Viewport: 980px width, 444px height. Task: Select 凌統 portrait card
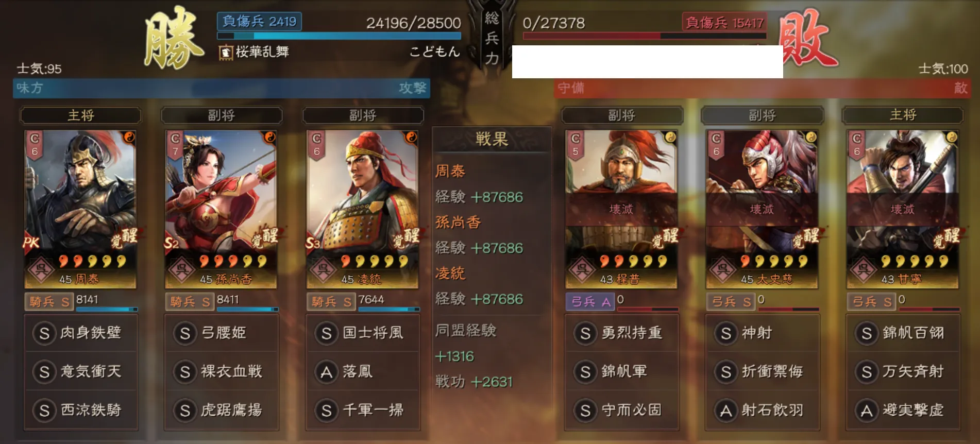click(362, 209)
